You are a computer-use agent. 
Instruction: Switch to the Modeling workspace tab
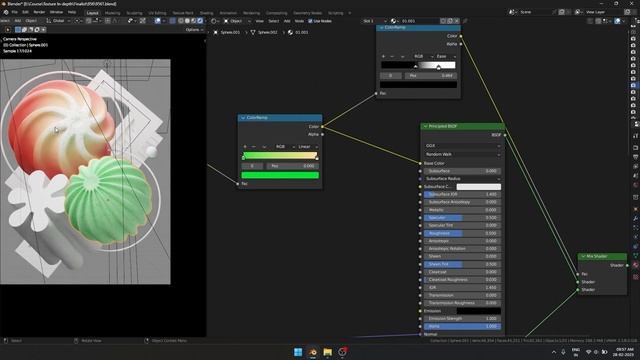coord(113,13)
